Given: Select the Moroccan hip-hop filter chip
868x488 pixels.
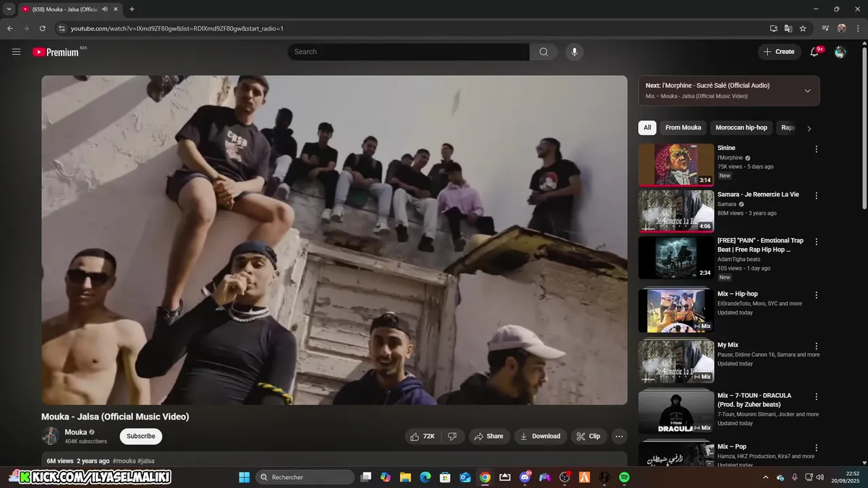Looking at the screenshot, I should (x=741, y=127).
